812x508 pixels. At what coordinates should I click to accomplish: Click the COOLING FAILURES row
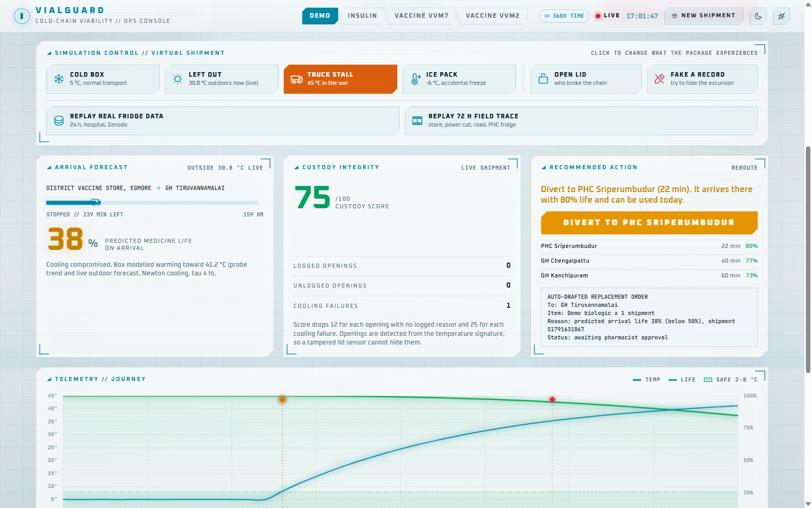402,306
